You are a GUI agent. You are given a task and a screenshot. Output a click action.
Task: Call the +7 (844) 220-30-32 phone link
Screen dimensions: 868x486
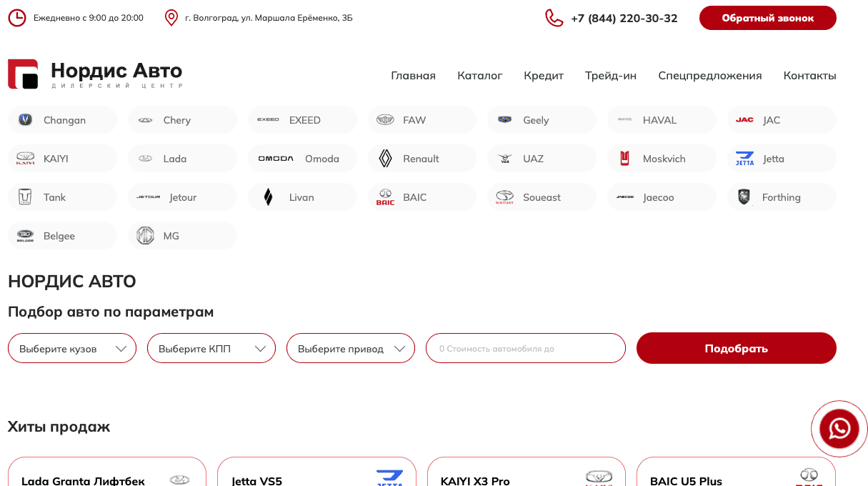(624, 19)
